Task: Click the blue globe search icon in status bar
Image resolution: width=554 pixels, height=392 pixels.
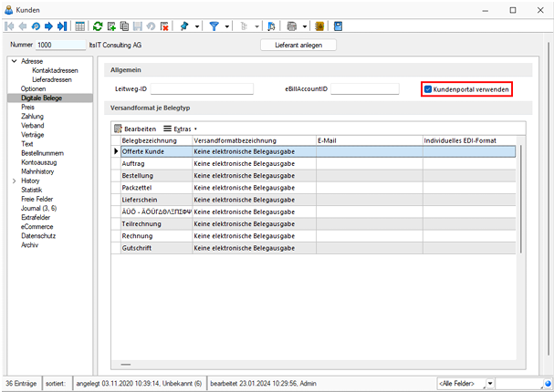Action: point(548,383)
